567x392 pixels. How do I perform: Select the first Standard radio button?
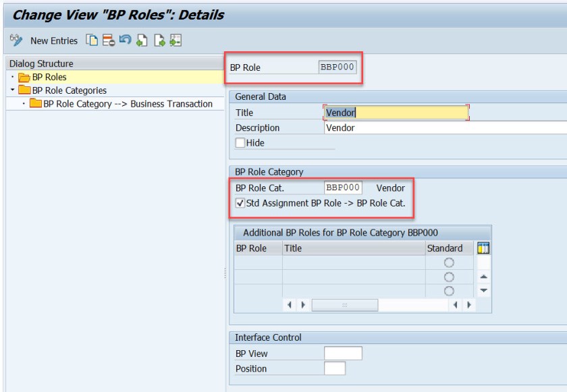coord(449,262)
